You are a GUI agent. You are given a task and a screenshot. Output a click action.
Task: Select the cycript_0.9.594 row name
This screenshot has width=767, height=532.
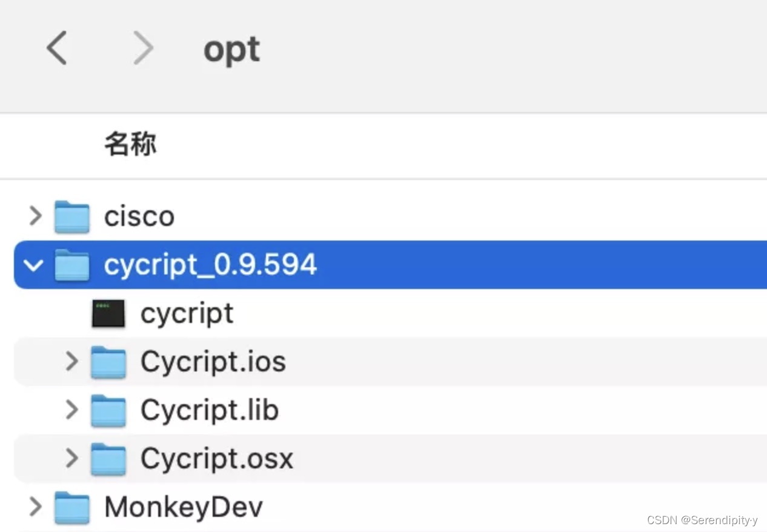210,265
